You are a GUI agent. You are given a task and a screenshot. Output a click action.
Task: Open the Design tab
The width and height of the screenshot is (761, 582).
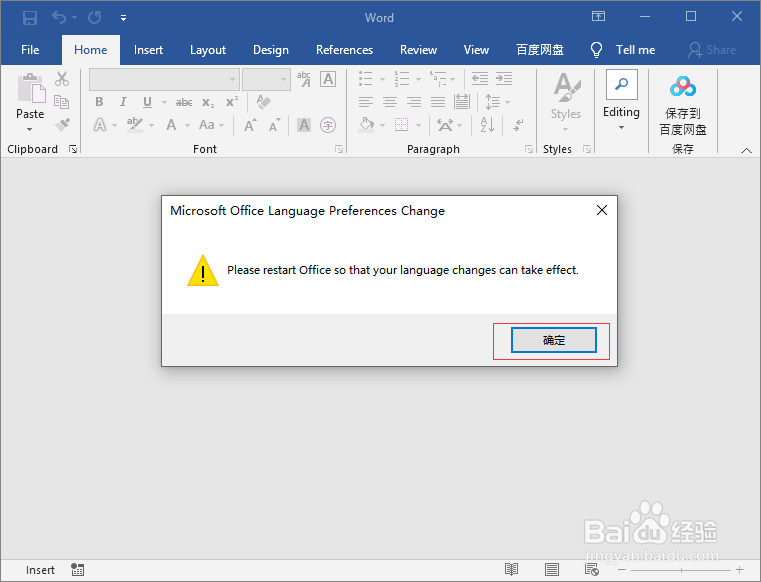click(271, 50)
